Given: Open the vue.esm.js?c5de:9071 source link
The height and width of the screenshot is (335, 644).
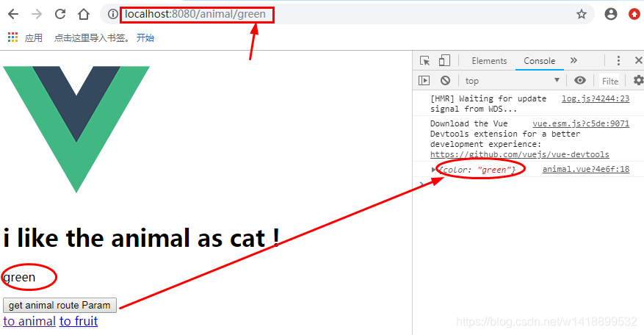Looking at the screenshot, I should coord(581,123).
